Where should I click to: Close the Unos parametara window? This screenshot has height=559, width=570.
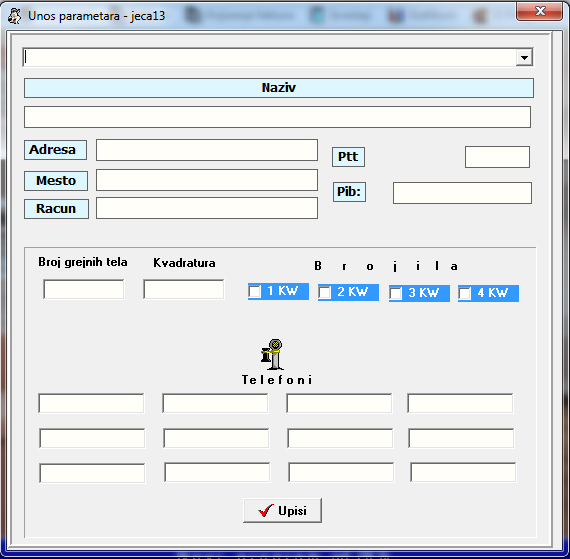pos(539,11)
